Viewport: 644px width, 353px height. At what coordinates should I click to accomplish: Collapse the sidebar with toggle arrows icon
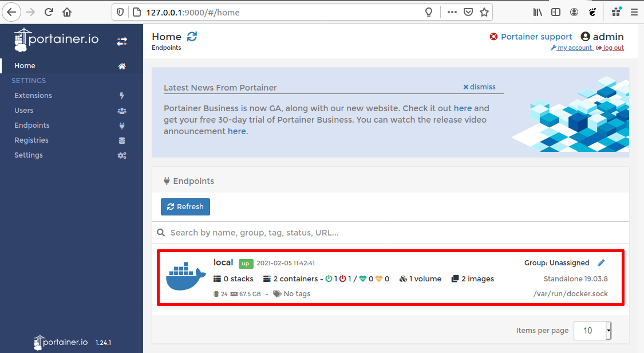(x=122, y=41)
